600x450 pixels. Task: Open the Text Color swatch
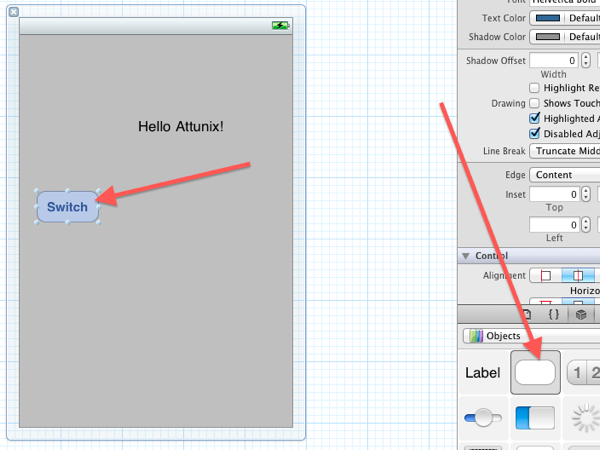[548, 18]
